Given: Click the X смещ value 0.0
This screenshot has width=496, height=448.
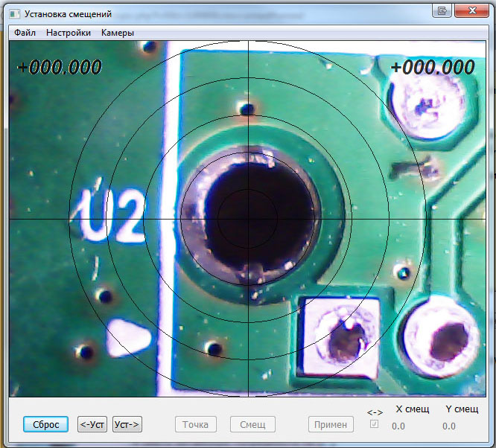Looking at the screenshot, I should click(398, 426).
